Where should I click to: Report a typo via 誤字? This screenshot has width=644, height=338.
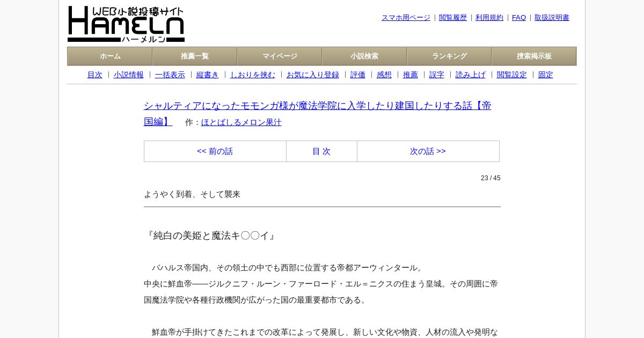click(437, 75)
